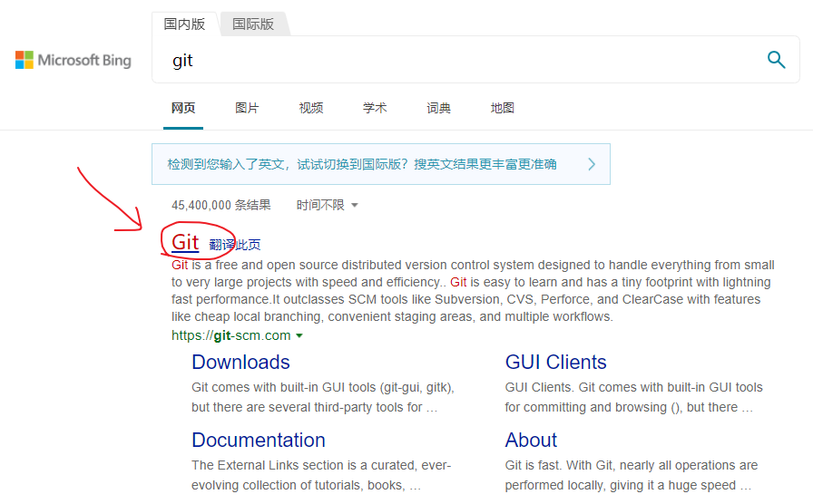Click the Downloads description snippet
813x504 pixels.
point(323,397)
